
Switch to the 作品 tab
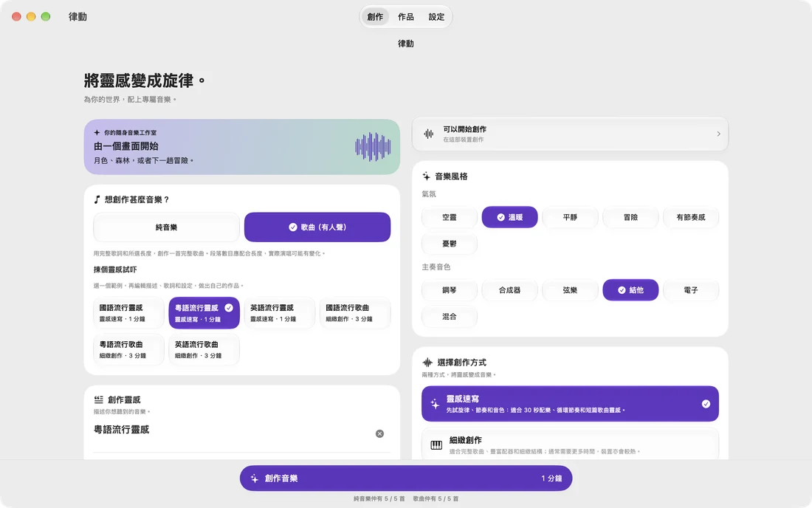(x=405, y=16)
